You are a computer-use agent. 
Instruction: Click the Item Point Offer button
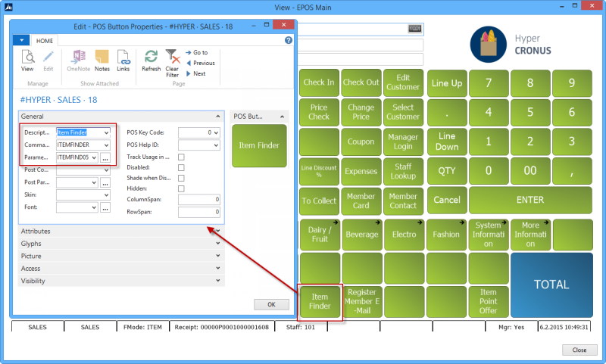point(488,301)
